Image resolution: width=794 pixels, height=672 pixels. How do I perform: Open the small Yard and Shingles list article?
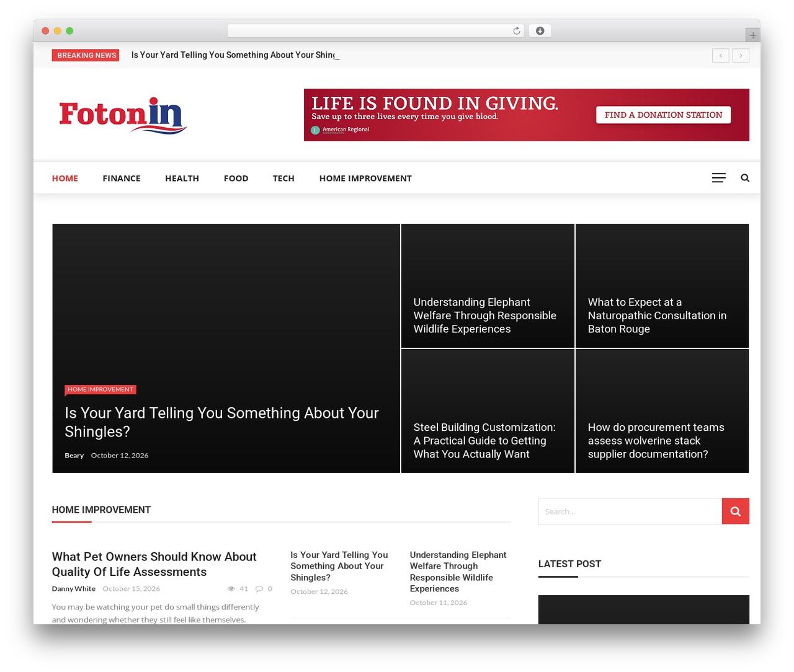click(x=339, y=566)
